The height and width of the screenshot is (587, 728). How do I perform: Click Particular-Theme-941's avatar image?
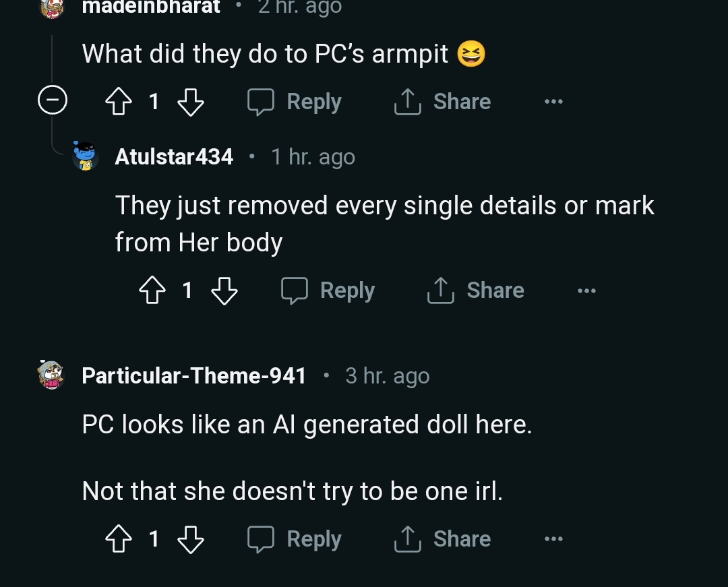[x=52, y=375]
